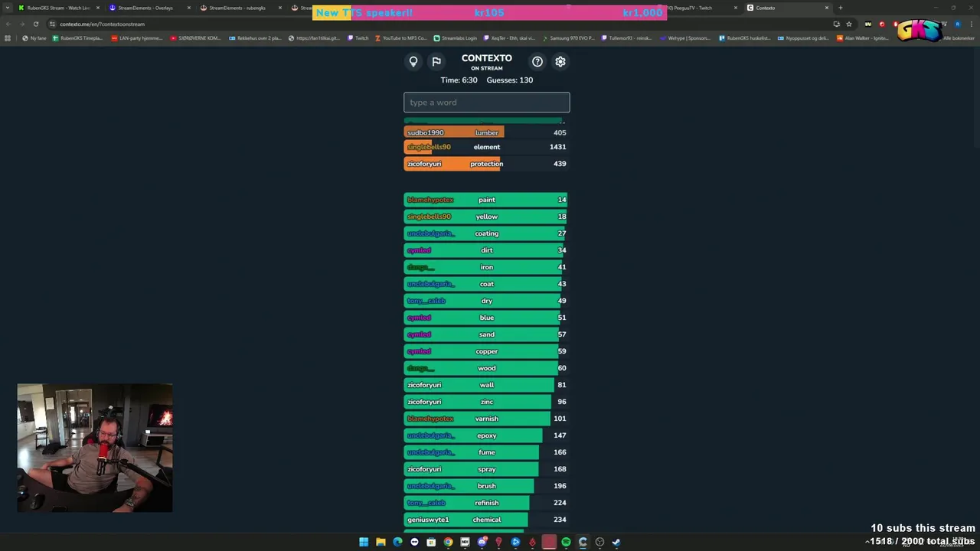
Task: Close the Contexto browser tab
Action: [827, 8]
